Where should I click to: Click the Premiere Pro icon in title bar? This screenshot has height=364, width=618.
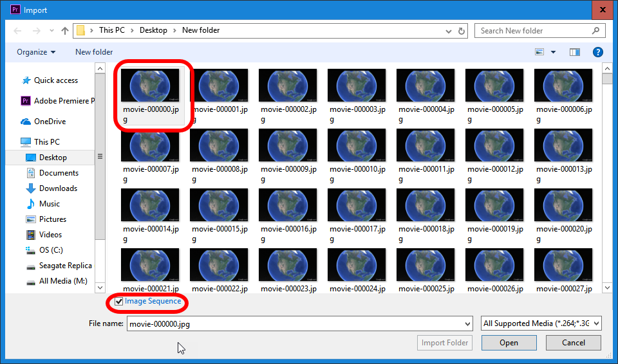15,9
